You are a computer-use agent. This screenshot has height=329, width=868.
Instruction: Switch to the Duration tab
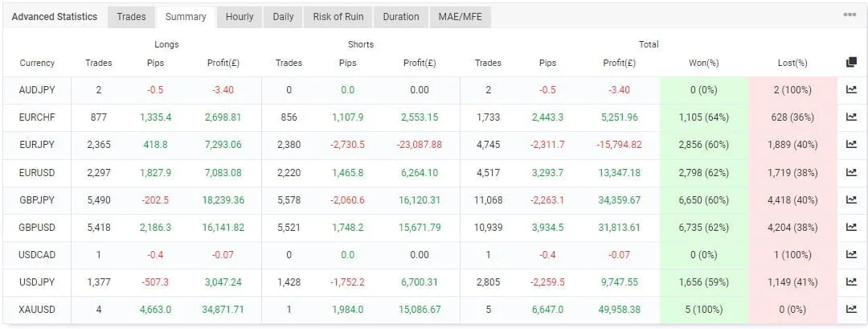(x=401, y=17)
